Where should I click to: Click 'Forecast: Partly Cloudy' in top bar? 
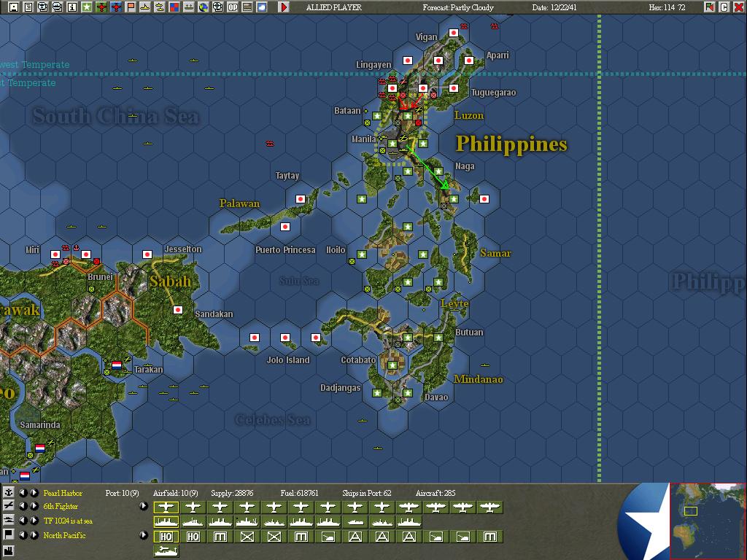click(x=458, y=7)
